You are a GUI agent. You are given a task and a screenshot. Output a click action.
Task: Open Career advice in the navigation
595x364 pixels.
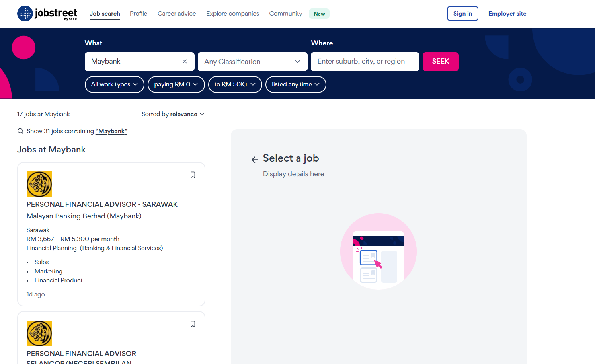tap(177, 14)
